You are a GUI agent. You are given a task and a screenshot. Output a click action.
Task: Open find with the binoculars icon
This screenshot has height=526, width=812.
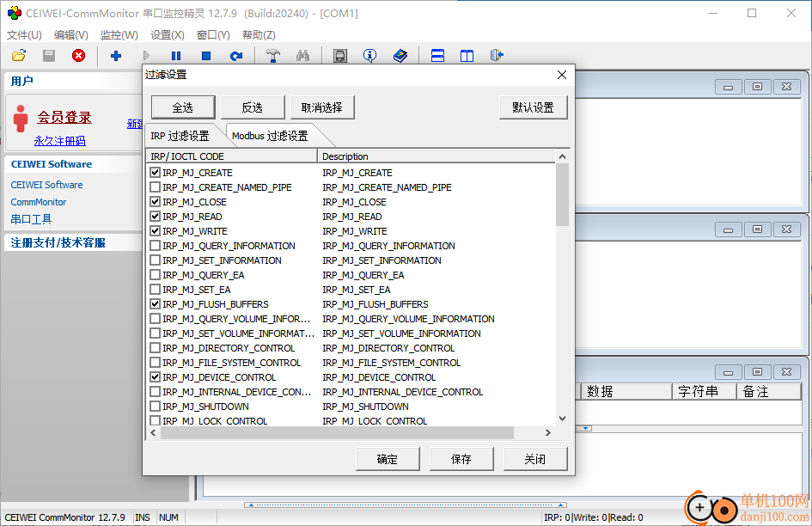(303, 56)
